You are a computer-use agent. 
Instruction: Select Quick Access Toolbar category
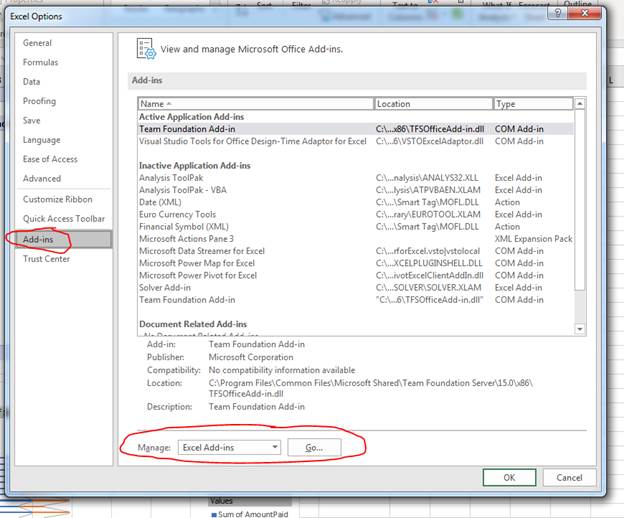[x=64, y=219]
